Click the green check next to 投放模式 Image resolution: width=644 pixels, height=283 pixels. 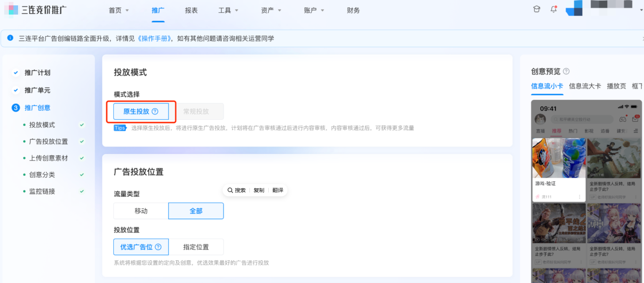point(82,125)
